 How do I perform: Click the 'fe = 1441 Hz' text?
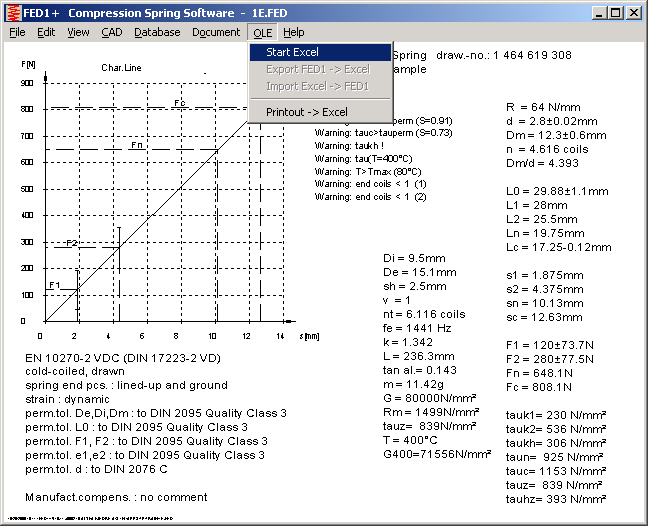coord(417,328)
